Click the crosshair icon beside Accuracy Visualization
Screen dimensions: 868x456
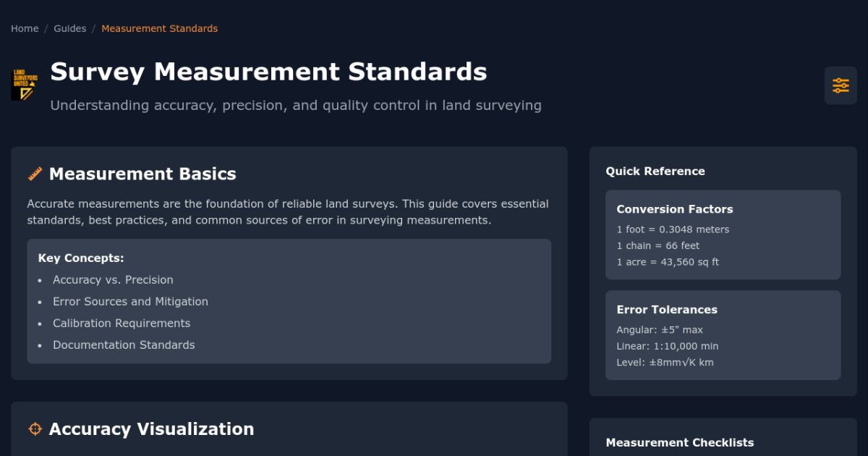click(35, 429)
